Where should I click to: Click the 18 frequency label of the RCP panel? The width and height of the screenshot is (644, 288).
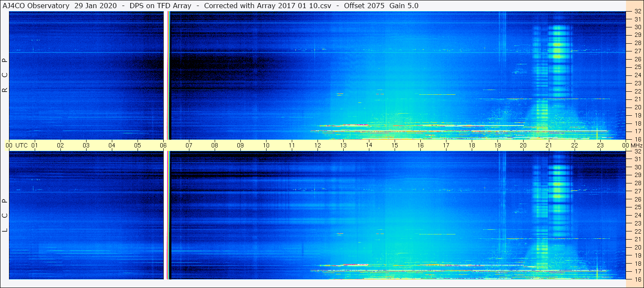[638, 123]
